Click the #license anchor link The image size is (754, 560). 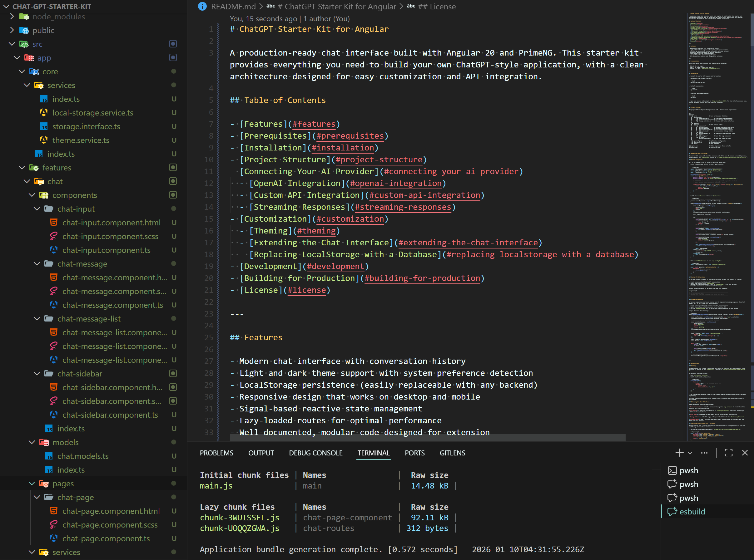pyautogui.click(x=306, y=290)
